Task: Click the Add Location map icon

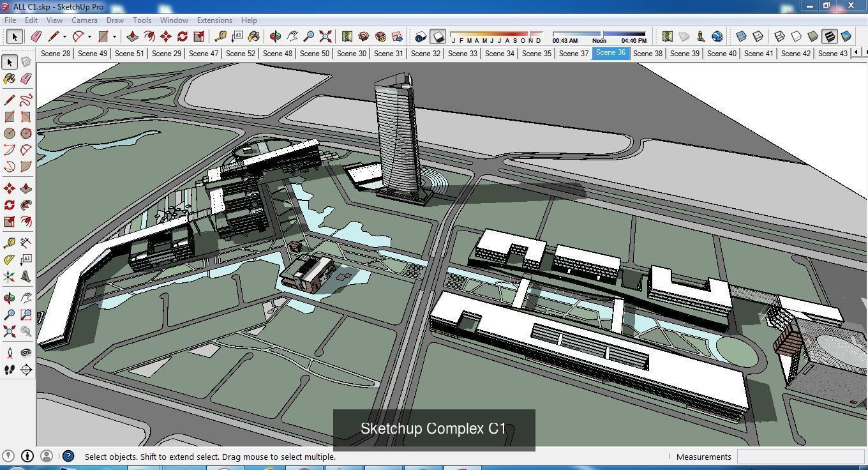Action: pyautogui.click(x=668, y=36)
